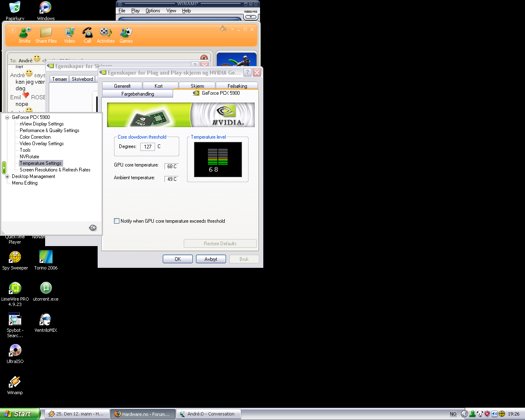Switch to the Hardware.no Forum taskbar button
Image resolution: width=525 pixels, height=420 pixels.
143,414
